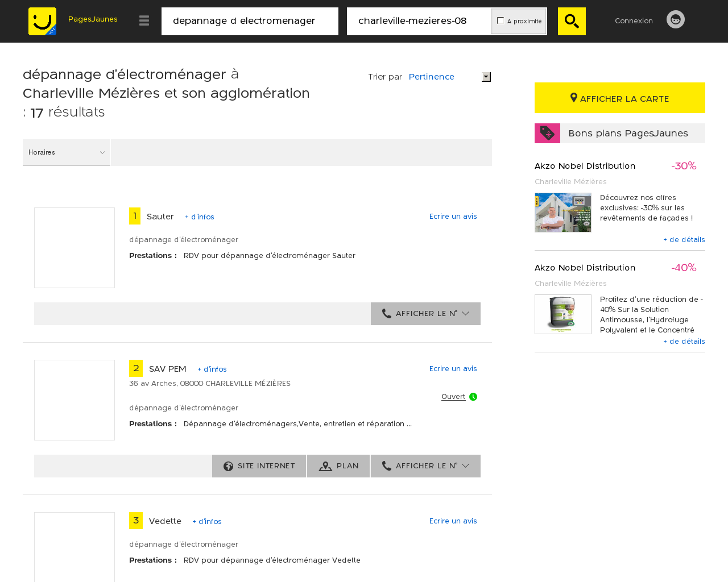Click the PagesJaunes smiley logo

pyautogui.click(x=42, y=21)
